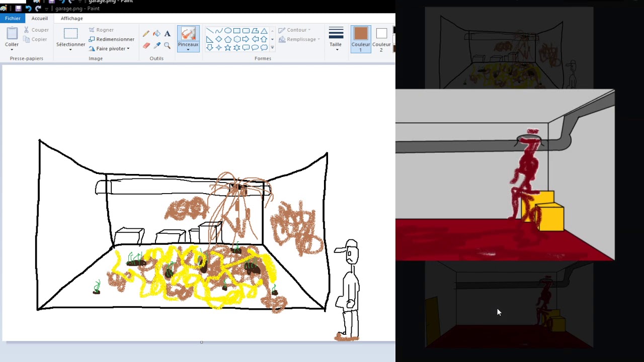The width and height of the screenshot is (644, 362).
Task: Expand the full shapes gallery
Action: coord(272,48)
